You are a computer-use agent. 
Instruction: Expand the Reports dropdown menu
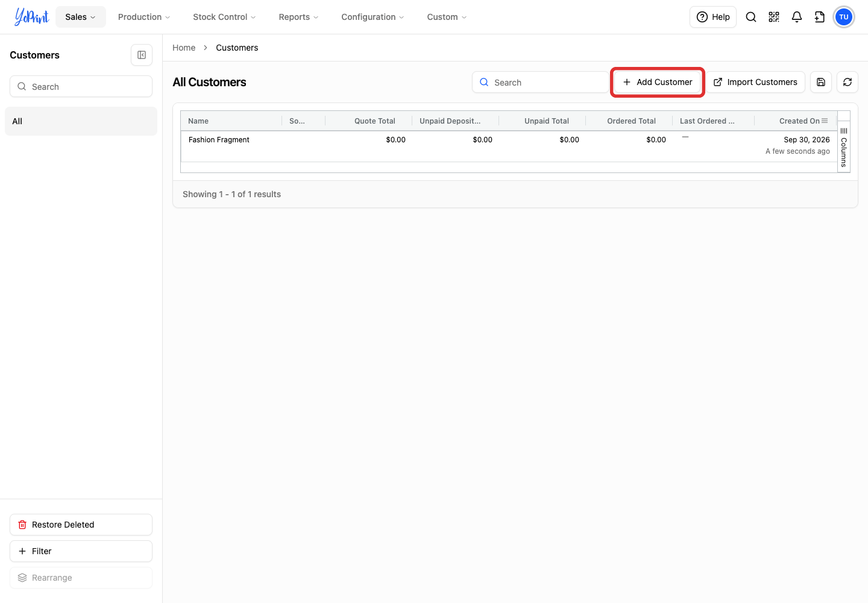click(298, 17)
